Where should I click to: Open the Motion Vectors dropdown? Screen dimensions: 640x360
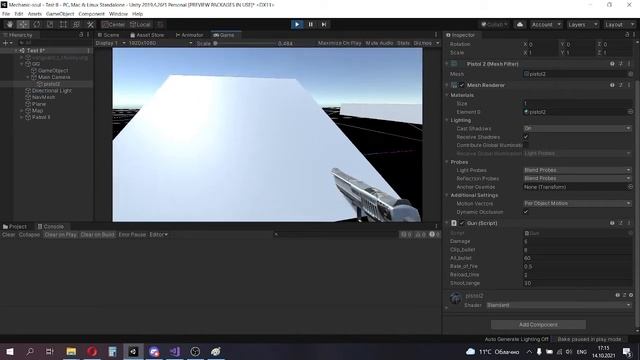point(578,203)
